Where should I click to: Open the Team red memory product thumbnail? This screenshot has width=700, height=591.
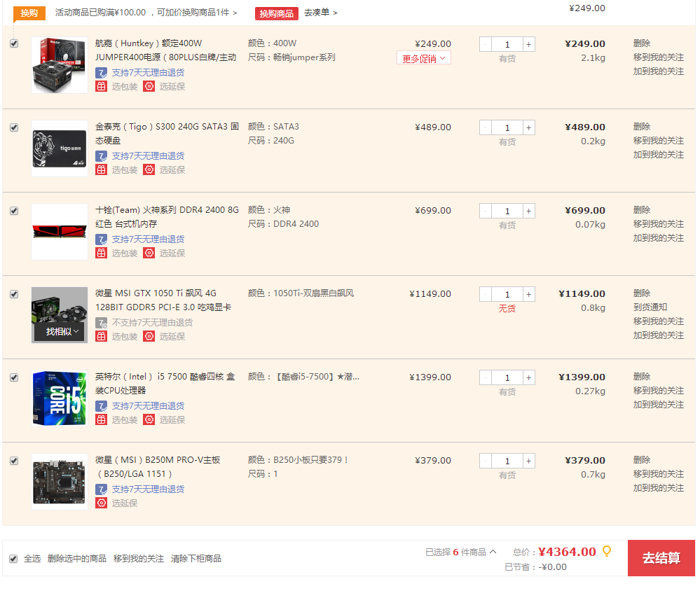point(60,232)
